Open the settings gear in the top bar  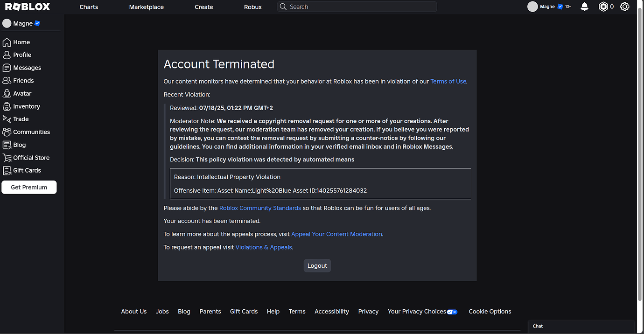pyautogui.click(x=625, y=7)
